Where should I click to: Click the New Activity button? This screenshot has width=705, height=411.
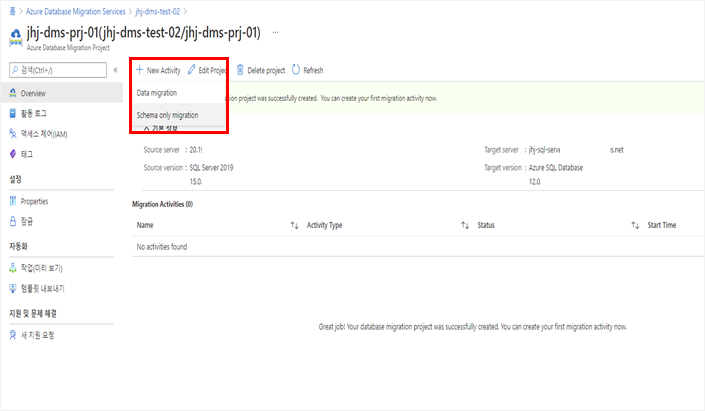point(158,70)
